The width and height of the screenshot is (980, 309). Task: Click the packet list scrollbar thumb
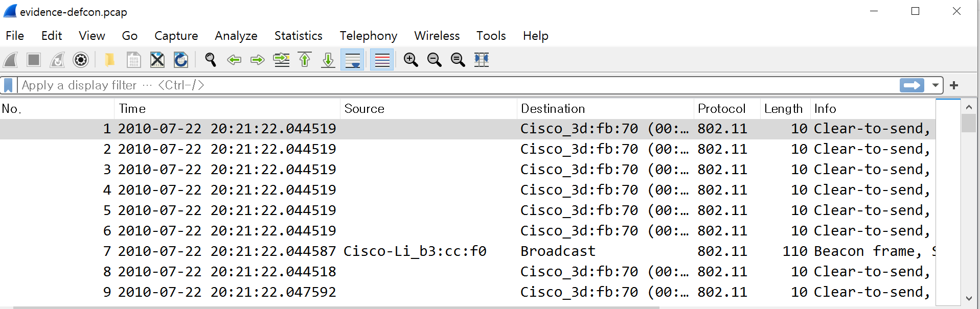[x=968, y=123]
